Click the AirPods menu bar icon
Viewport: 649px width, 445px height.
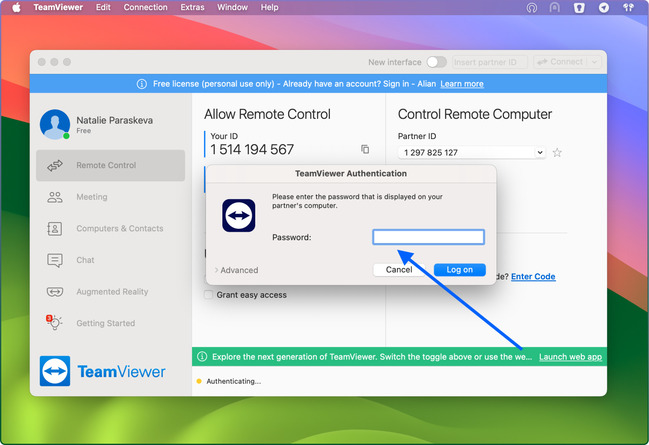pyautogui.click(x=628, y=7)
